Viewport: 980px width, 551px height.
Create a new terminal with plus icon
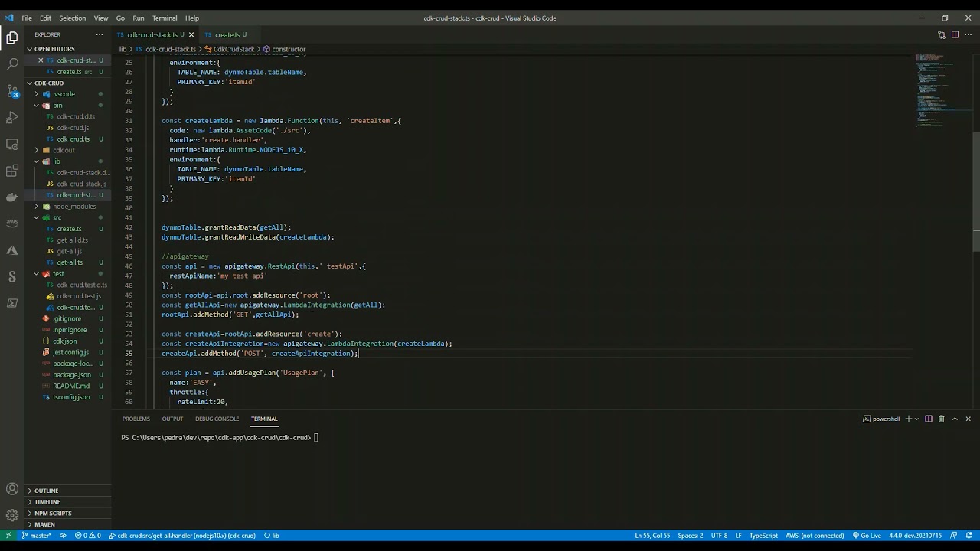909,419
